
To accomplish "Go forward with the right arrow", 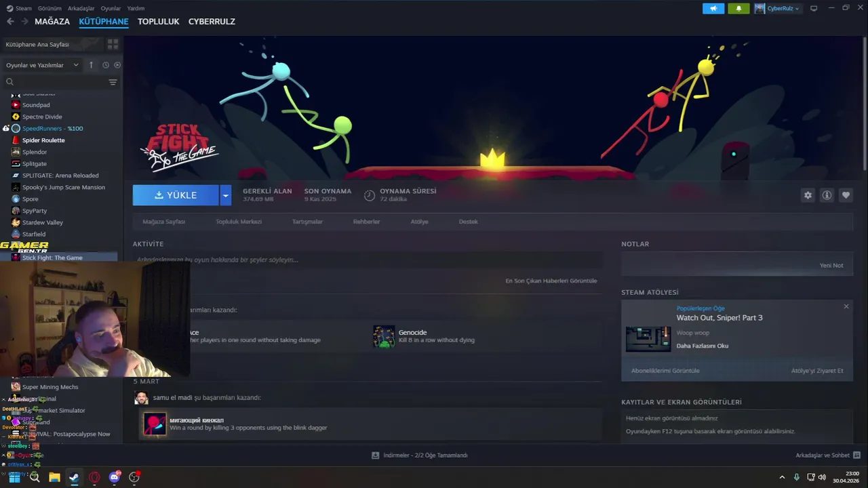I will (24, 22).
